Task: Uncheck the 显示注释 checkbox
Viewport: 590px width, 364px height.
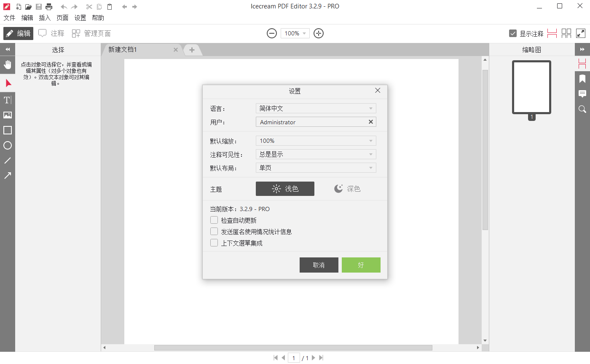Action: pos(513,33)
